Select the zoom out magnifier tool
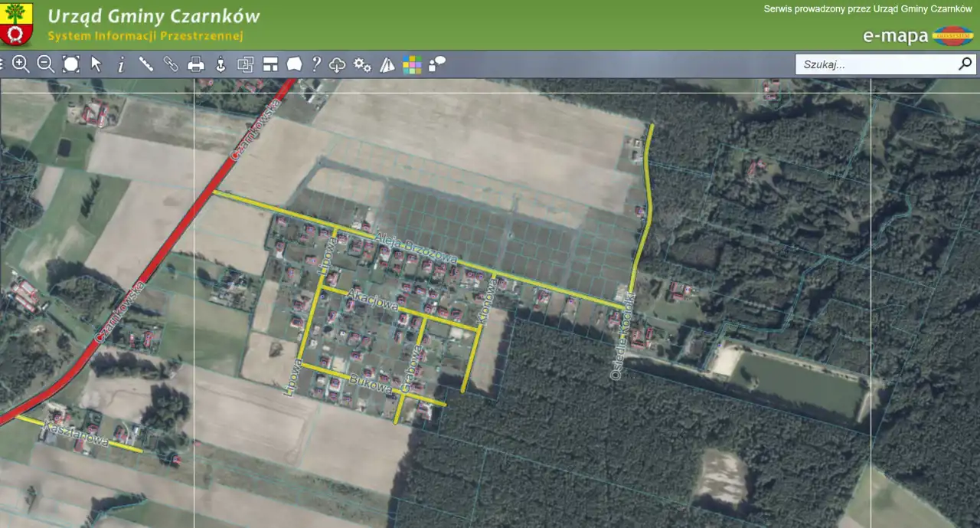This screenshot has width=980, height=528. [46, 64]
